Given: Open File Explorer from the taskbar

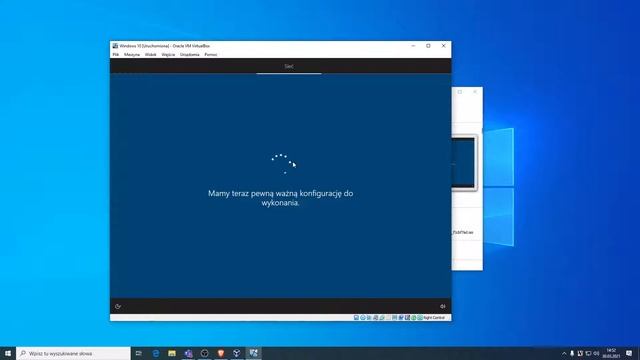Looking at the screenshot, I should 172,353.
